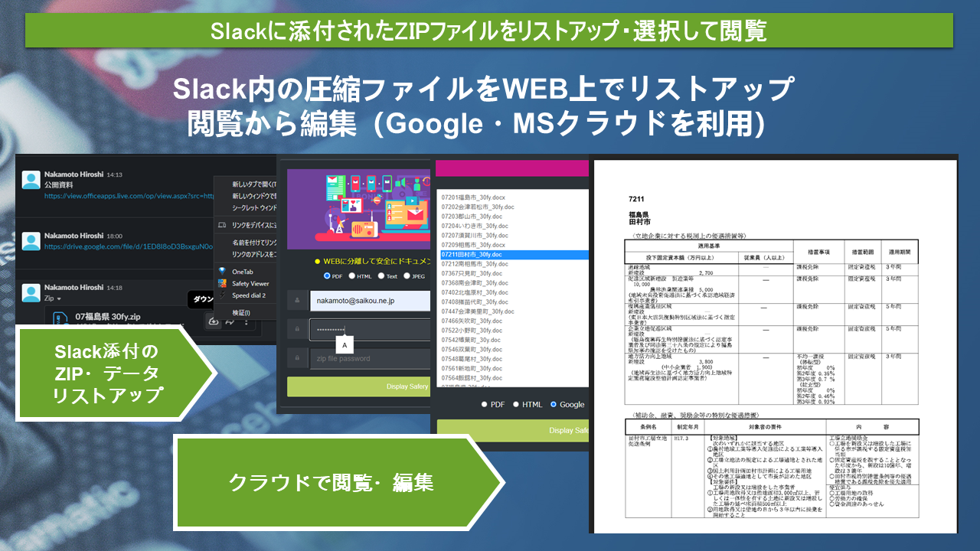Viewport: 980px width, 551px height.
Task: Select 07368南会津町_30fy.doc in the file list
Action: pos(475,283)
